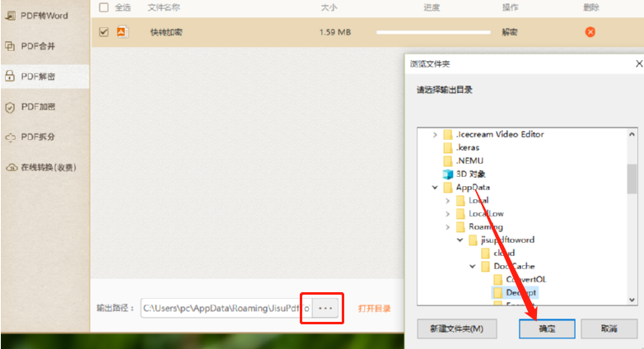Choose PDF拆分 in the sidebar

44,137
